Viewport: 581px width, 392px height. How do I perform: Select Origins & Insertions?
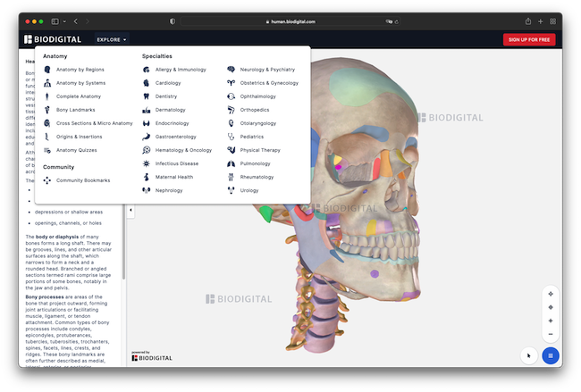tap(79, 137)
